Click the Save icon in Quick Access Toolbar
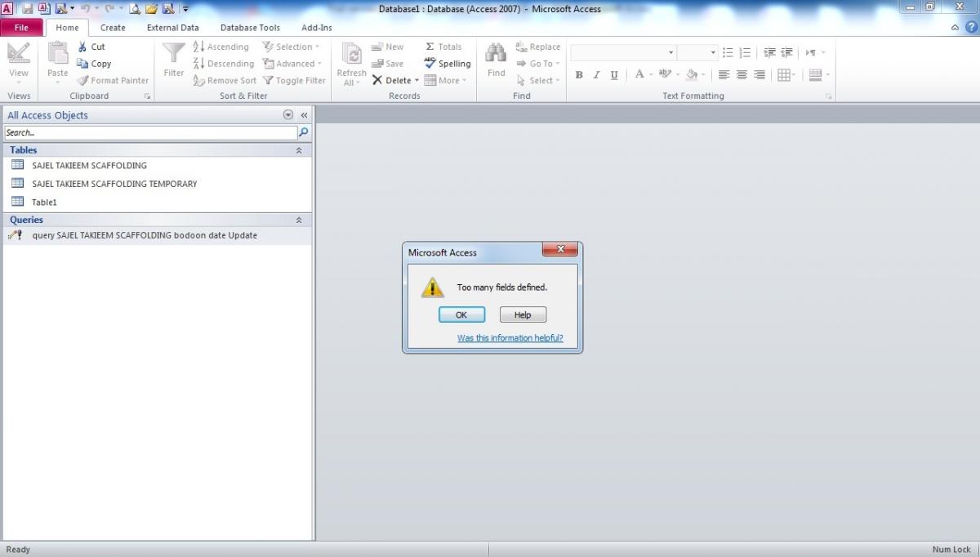The height and width of the screenshot is (557, 980). [27, 9]
